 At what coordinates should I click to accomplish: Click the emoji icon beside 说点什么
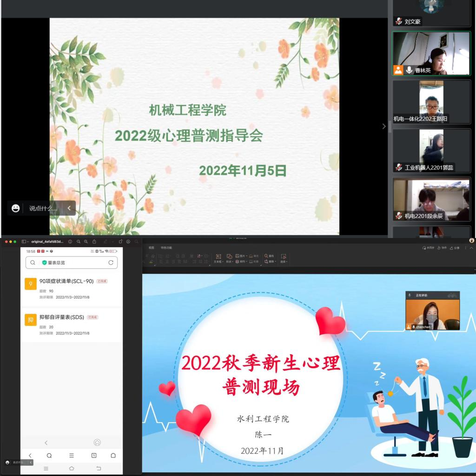pyautogui.click(x=16, y=208)
